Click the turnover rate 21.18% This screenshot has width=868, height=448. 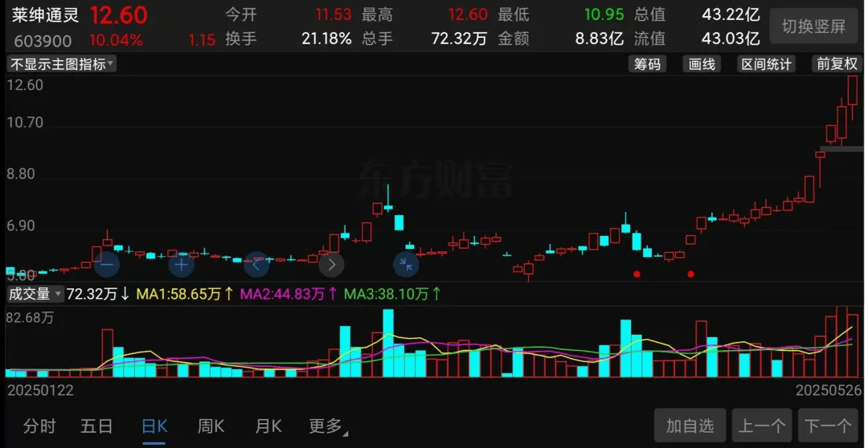pos(326,39)
